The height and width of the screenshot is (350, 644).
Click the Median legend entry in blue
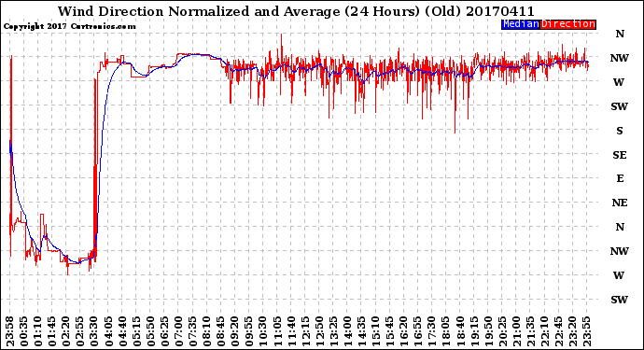coord(521,24)
